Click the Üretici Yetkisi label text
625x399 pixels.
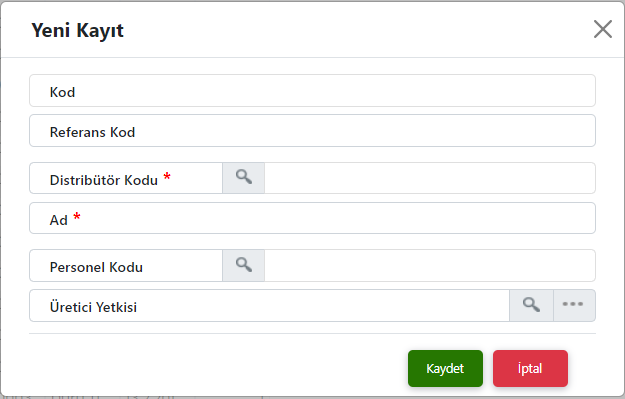click(93, 307)
